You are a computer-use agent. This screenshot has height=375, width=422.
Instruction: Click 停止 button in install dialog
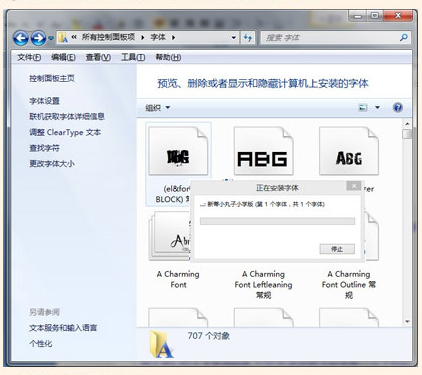(x=337, y=249)
